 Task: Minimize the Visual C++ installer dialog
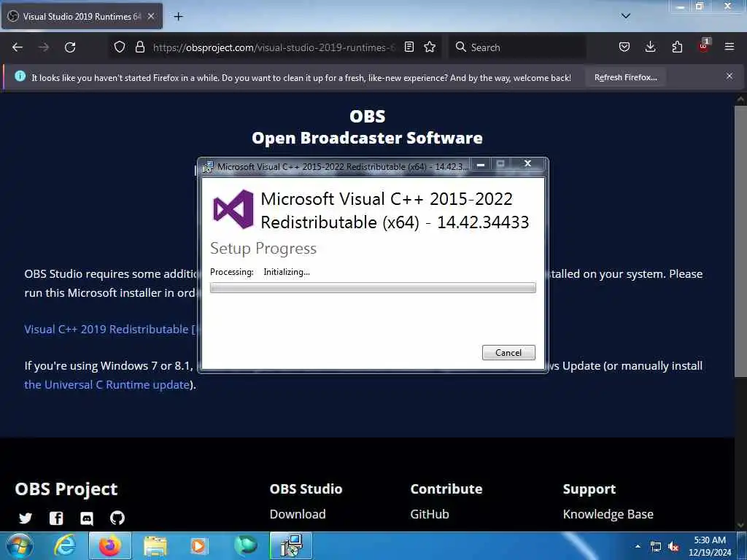(481, 164)
